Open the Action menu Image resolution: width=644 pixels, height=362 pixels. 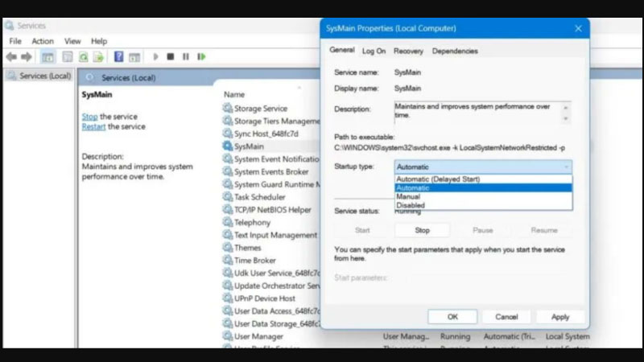tap(43, 41)
